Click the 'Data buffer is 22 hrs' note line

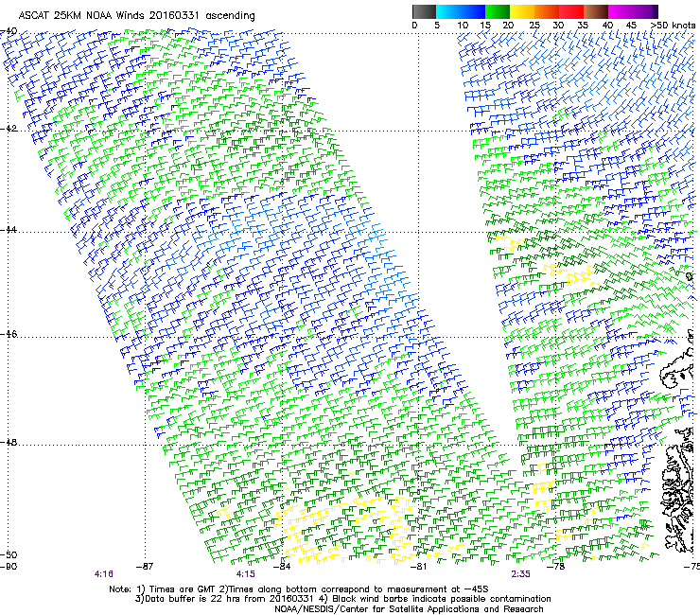coord(342,599)
